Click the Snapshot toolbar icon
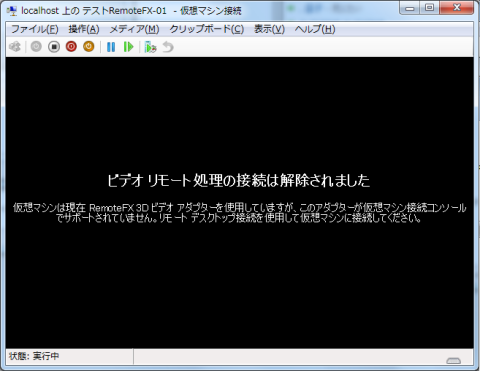This screenshot has width=480, height=371. [x=150, y=47]
